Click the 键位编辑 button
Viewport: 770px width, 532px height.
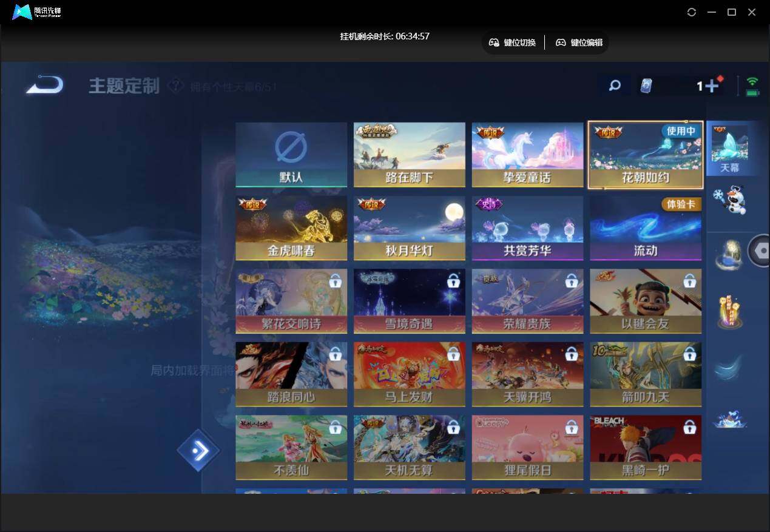[579, 42]
